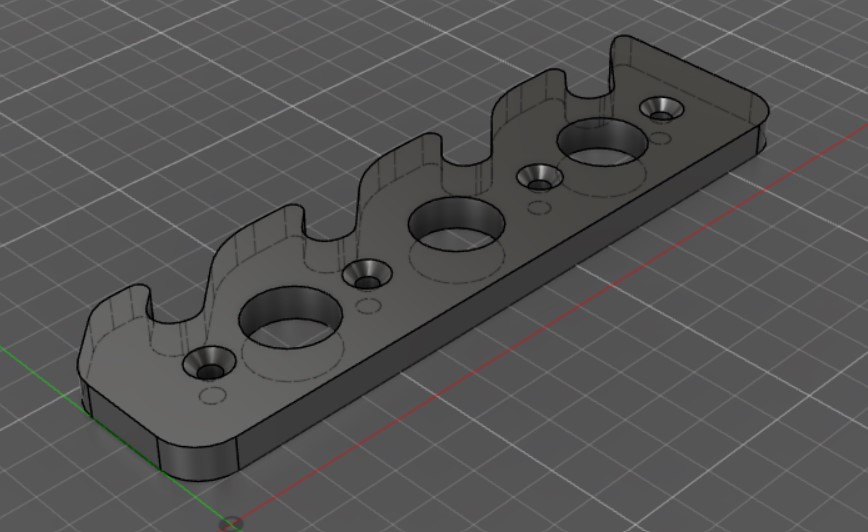Click the countersunk screw hole at the far end

click(x=662, y=109)
